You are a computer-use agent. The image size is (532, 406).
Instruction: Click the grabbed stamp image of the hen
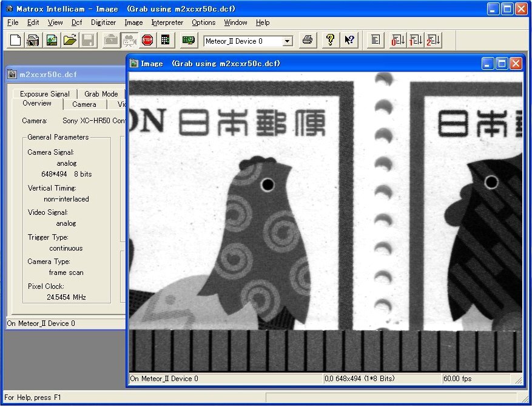coord(326,222)
